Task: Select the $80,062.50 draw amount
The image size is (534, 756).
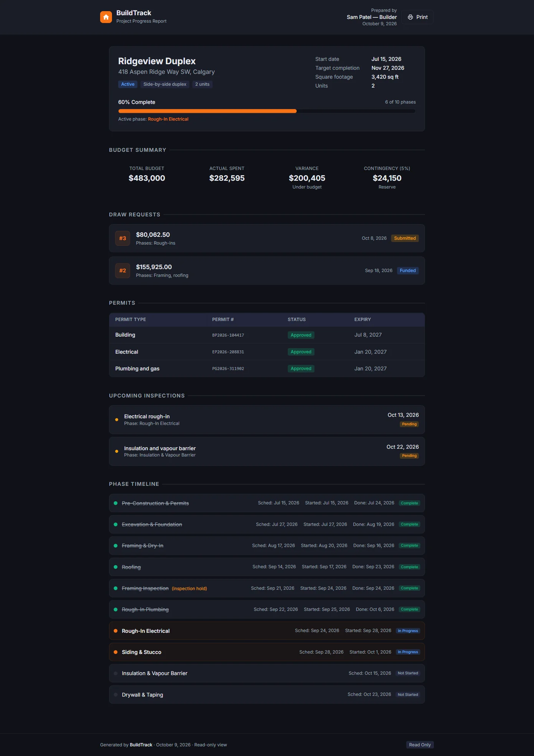Action: coord(153,235)
